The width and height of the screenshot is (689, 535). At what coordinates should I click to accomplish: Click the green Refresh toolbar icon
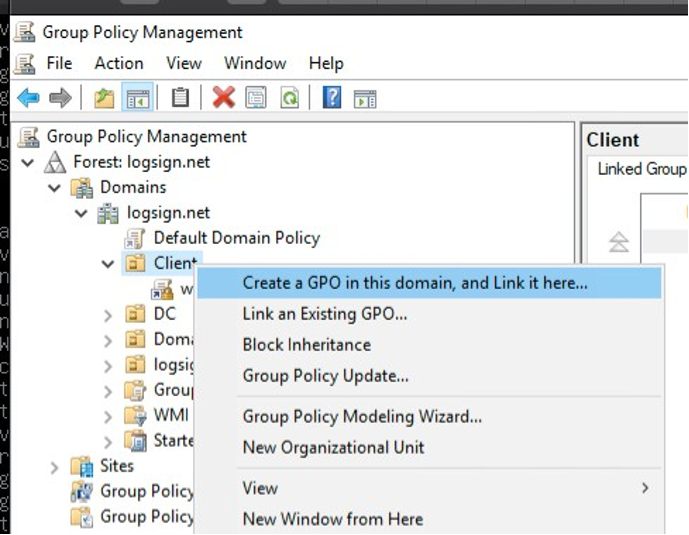pos(290,98)
